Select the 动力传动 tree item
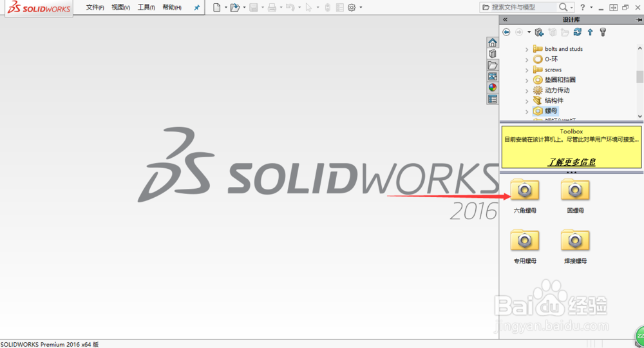 [557, 90]
